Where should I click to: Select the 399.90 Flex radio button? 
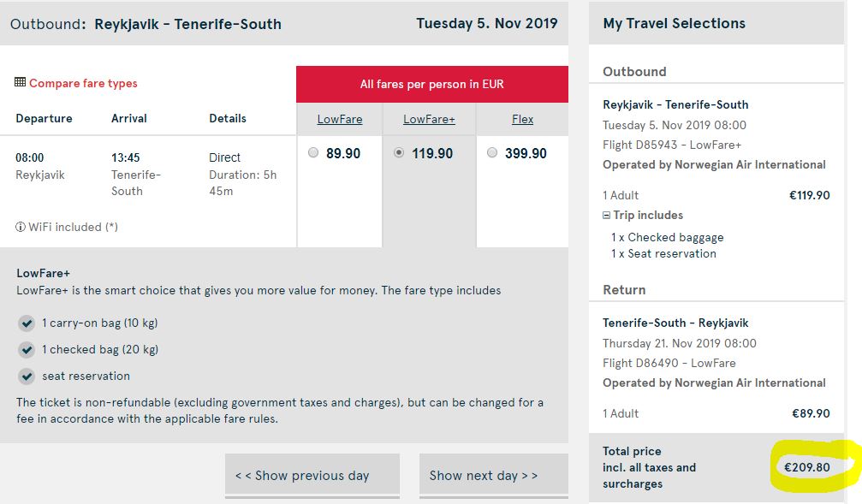pyautogui.click(x=492, y=153)
